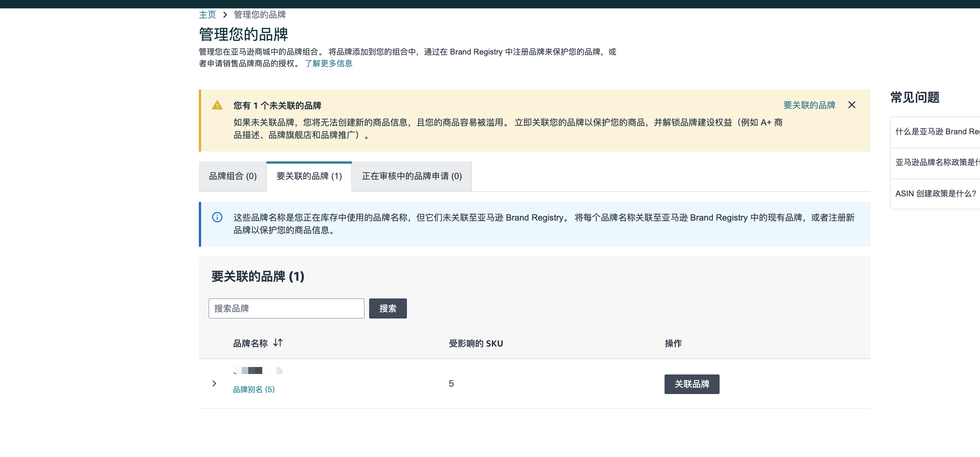Switch to 品牌组合 (0) tab
This screenshot has width=980, height=457.
pyautogui.click(x=232, y=176)
